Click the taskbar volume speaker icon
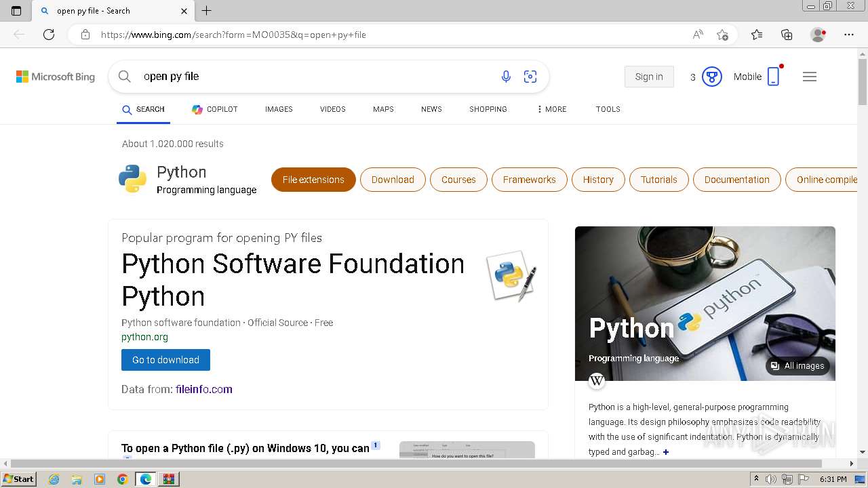Viewport: 868px width, 488px height. 771,479
